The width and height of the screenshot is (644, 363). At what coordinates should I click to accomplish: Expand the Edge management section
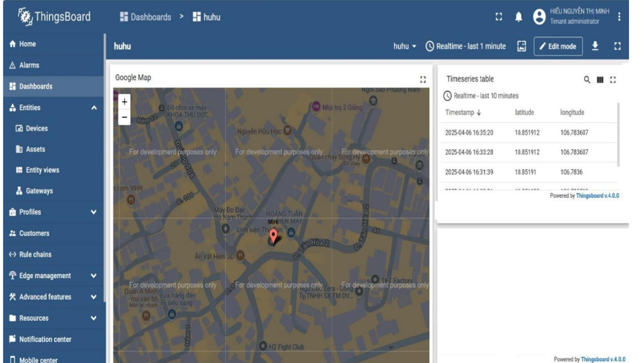[x=94, y=276]
